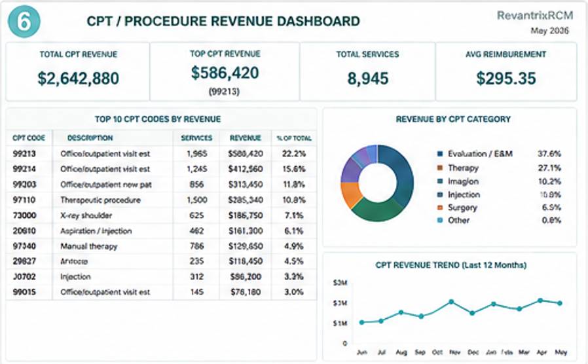Sort by the CPT Code column header

[29, 138]
